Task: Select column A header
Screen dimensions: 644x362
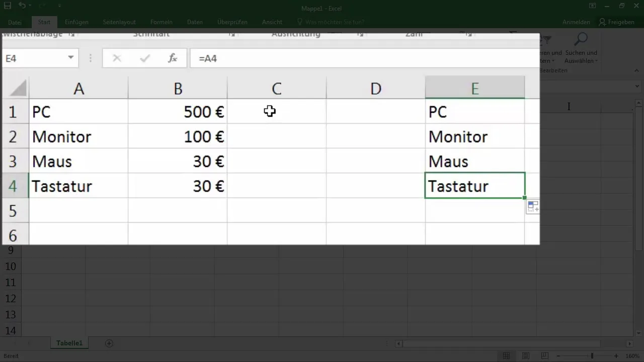Action: click(78, 88)
